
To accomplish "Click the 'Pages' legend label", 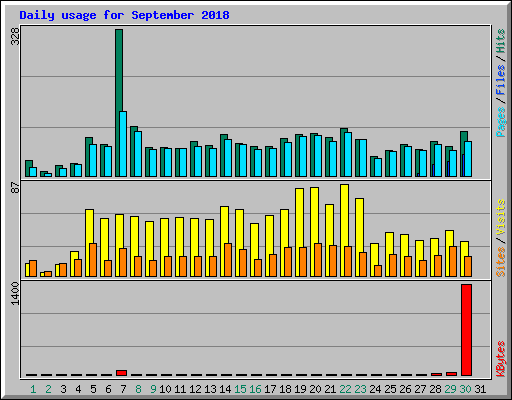I will coord(500,122).
